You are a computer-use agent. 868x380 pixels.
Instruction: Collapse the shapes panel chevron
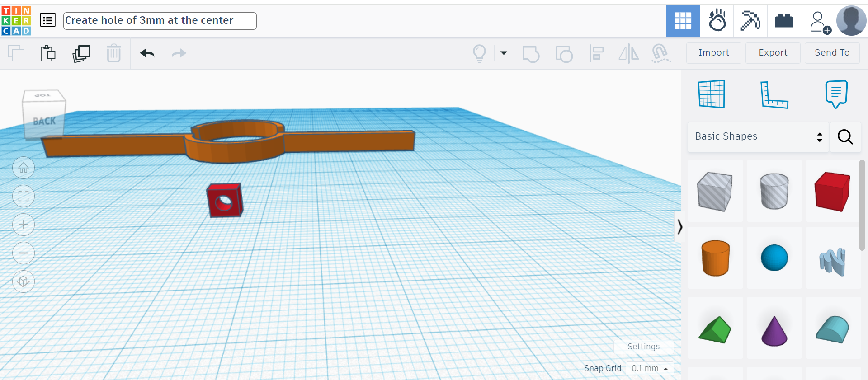(x=679, y=226)
